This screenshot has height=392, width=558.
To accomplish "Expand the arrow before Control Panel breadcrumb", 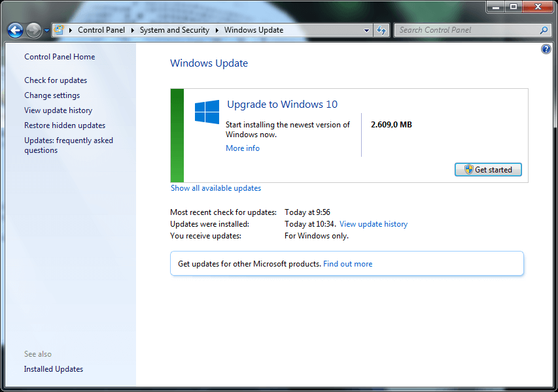I will [71, 30].
